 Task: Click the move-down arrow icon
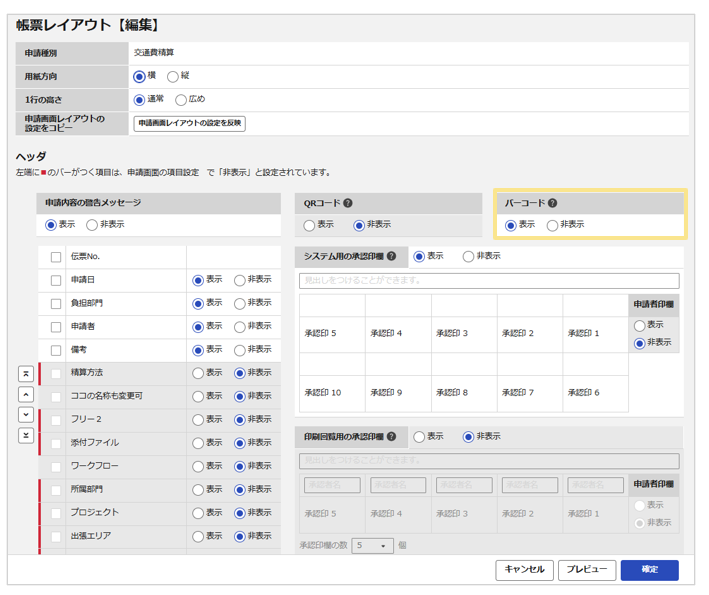[x=26, y=415]
